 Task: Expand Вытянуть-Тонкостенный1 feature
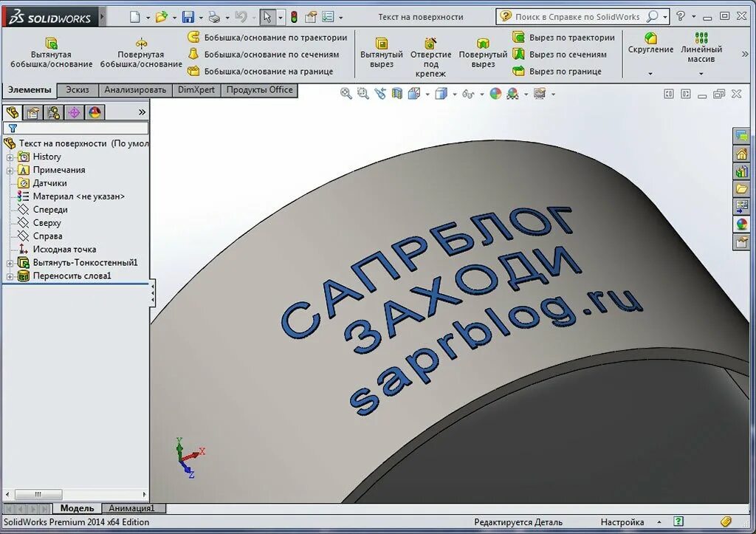(x=10, y=264)
